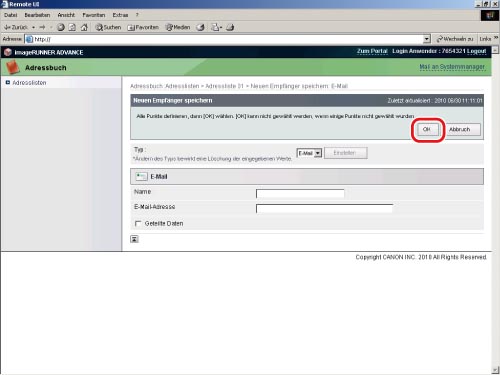This screenshot has width=500, height=375.
Task: Enable the Geteilte Daten checkbox
Action: [138, 224]
